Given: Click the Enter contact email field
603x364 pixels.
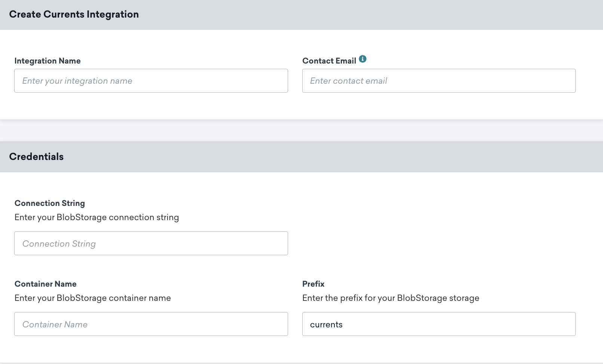Looking at the screenshot, I should click(x=438, y=81).
